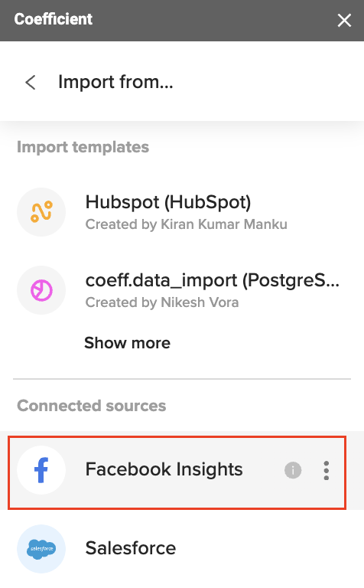Click the Salesforce cloud logo icon
364x588 pixels.
point(41,549)
